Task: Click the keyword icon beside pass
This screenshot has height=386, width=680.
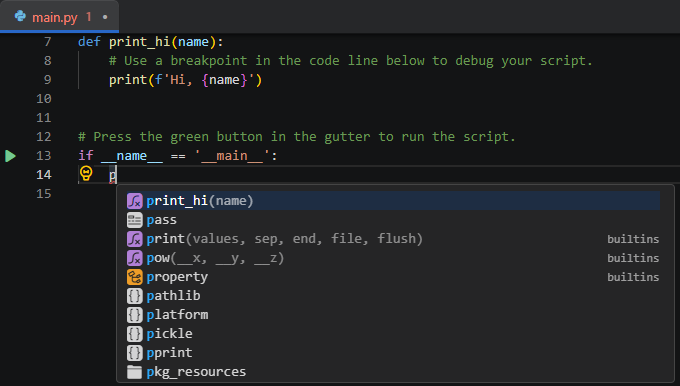Action: point(134,220)
